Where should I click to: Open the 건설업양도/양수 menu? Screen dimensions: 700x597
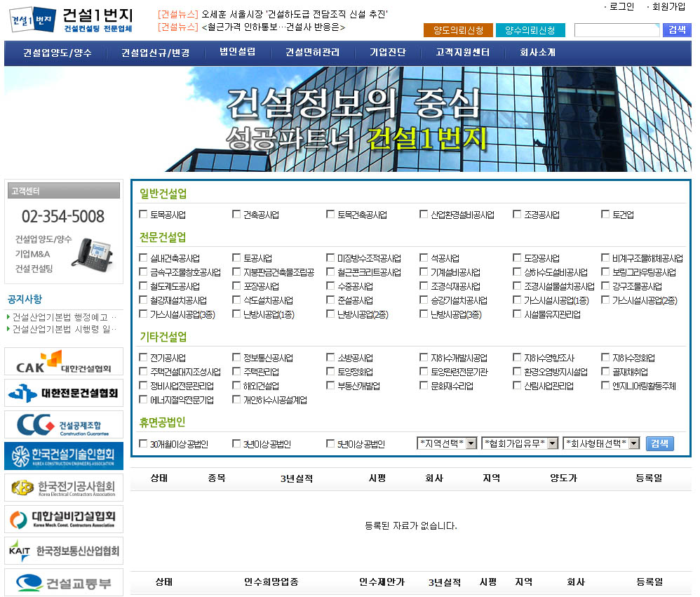pyautogui.click(x=58, y=53)
